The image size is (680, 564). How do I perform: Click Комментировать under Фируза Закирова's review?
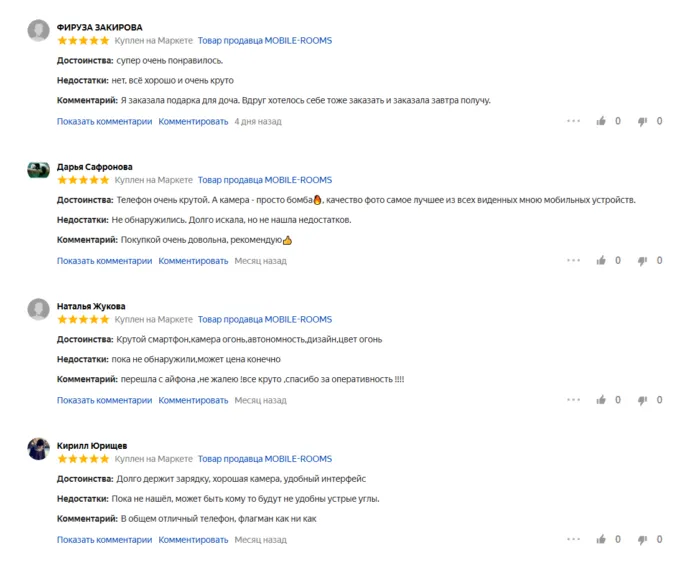pyautogui.click(x=193, y=122)
